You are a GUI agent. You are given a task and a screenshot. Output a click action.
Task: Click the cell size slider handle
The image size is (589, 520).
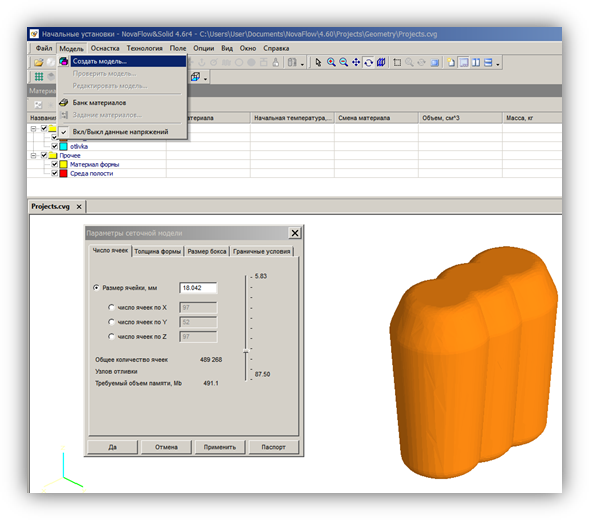pos(246,351)
